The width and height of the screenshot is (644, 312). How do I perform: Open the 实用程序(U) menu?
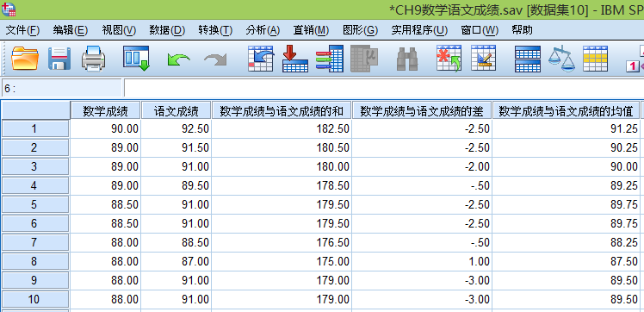point(419,30)
